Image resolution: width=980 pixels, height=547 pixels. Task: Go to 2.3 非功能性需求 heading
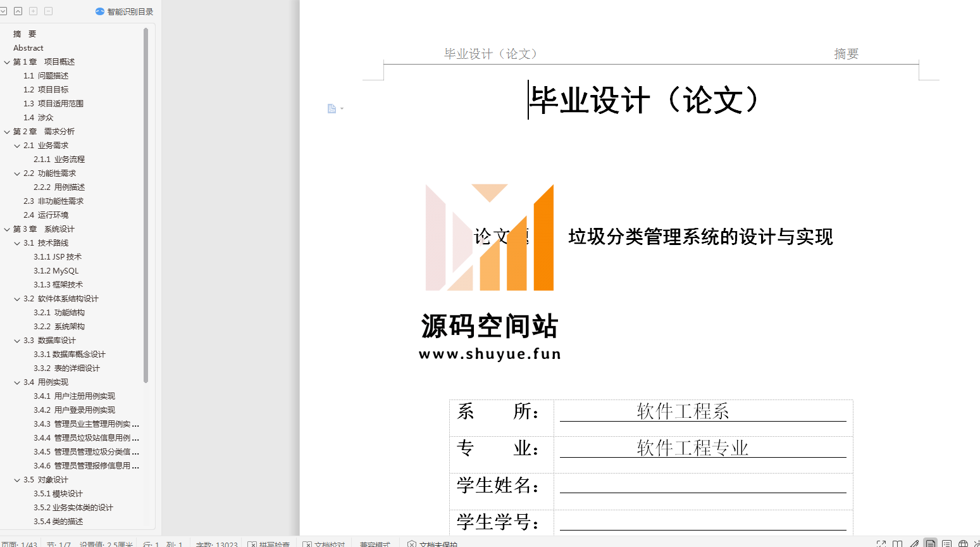[x=54, y=201]
